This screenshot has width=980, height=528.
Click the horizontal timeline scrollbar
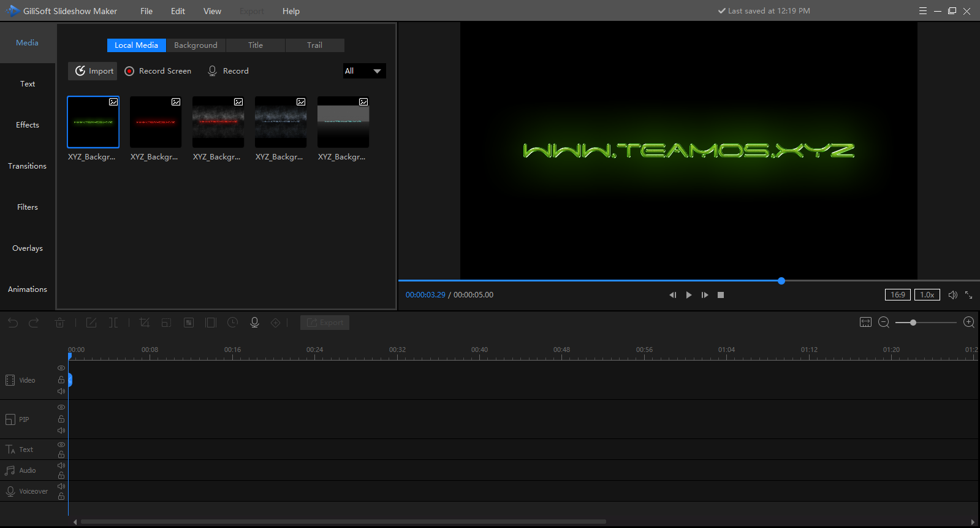pyautogui.click(x=343, y=522)
